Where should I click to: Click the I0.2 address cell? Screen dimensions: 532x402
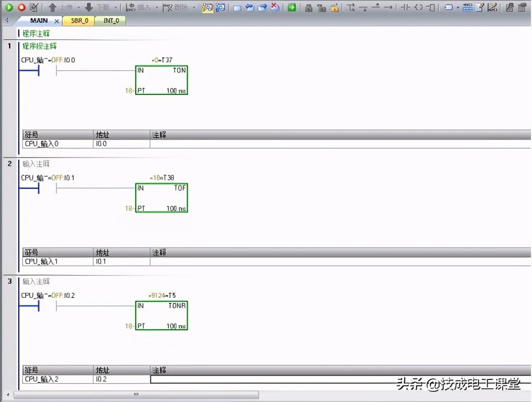[122, 379]
